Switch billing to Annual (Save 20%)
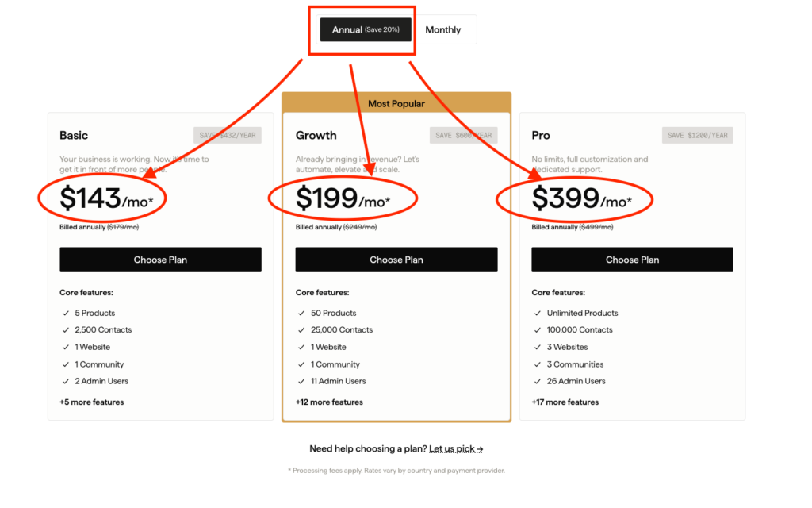 point(366,29)
